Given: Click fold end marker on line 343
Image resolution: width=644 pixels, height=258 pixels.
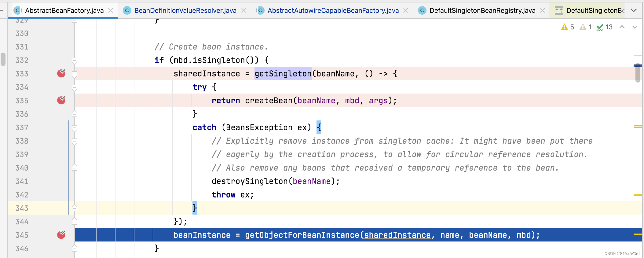Looking at the screenshot, I should [x=75, y=208].
